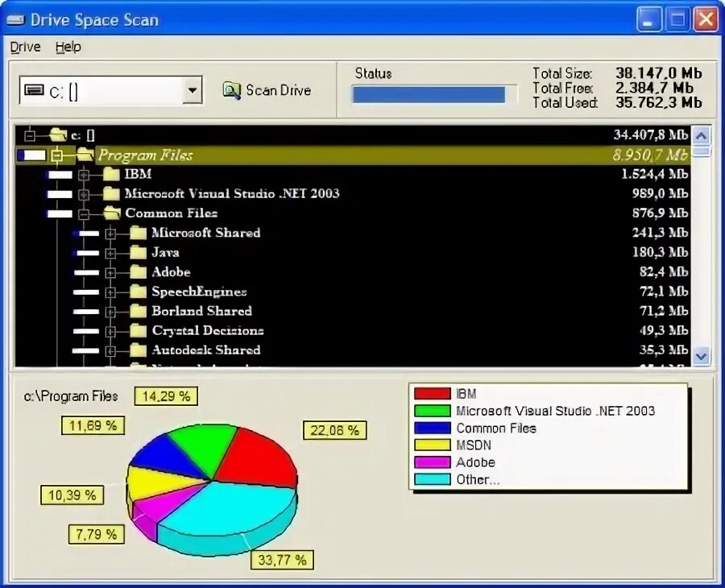Click the status progress bar
The width and height of the screenshot is (725, 588).
tap(434, 95)
